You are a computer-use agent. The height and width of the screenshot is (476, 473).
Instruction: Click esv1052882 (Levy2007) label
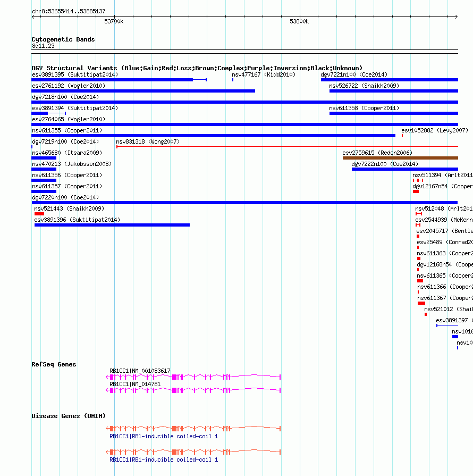[x=435, y=130]
